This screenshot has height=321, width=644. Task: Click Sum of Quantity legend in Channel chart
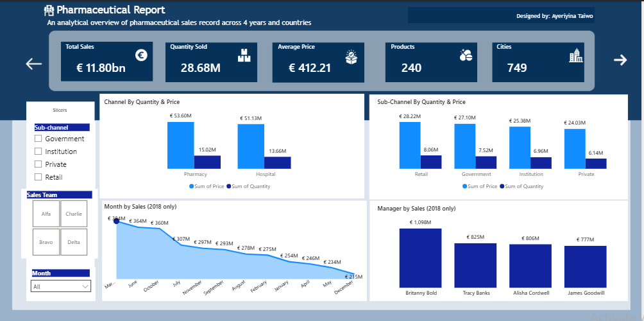248,186
